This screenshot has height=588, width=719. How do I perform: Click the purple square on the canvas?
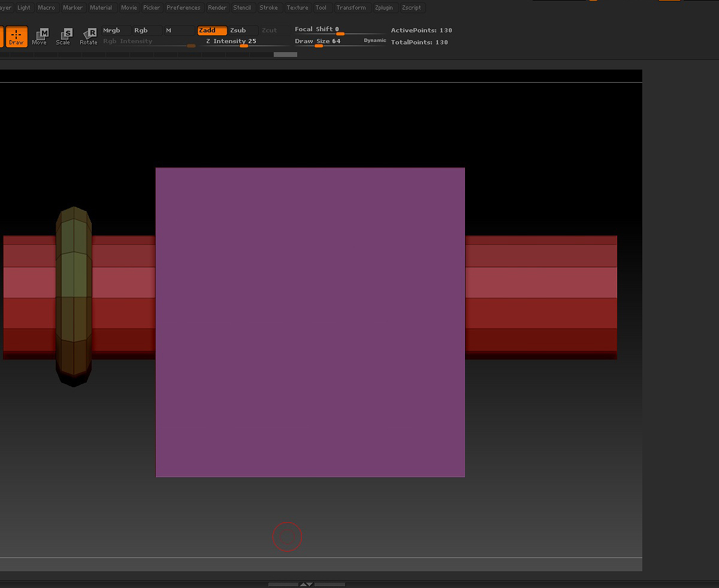coord(310,322)
